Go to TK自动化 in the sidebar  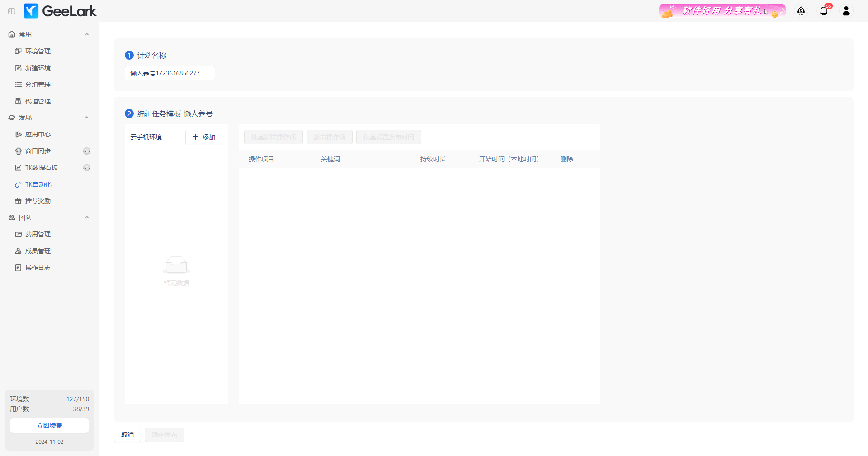coord(38,184)
